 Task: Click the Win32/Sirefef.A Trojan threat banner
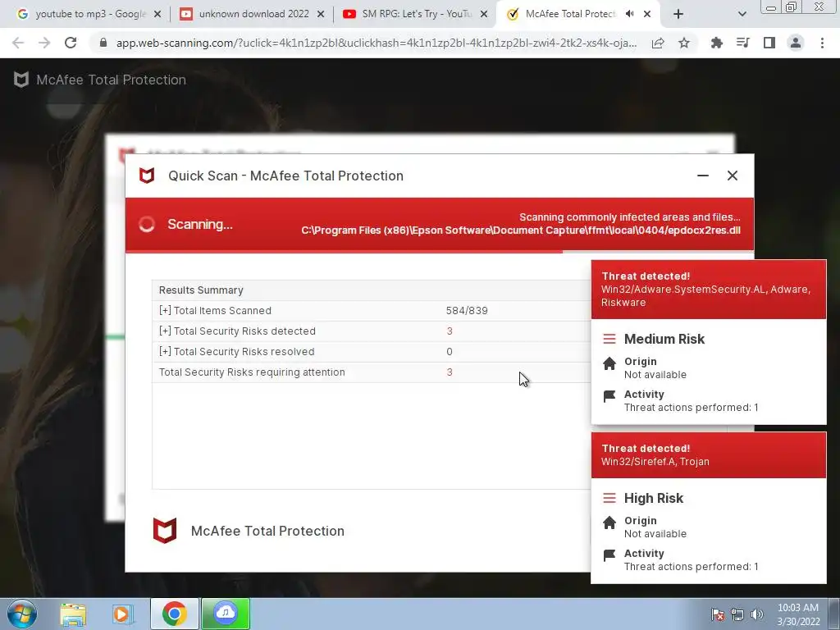coord(709,454)
